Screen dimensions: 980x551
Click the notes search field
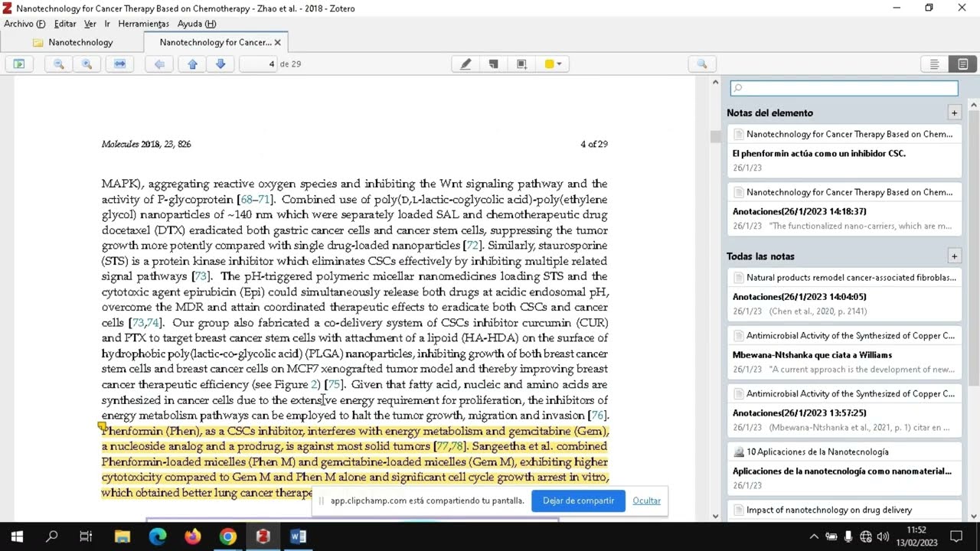point(844,88)
